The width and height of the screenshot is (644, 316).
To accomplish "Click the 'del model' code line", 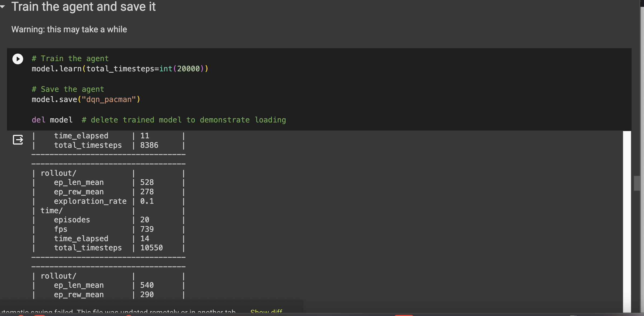I will pos(52,120).
